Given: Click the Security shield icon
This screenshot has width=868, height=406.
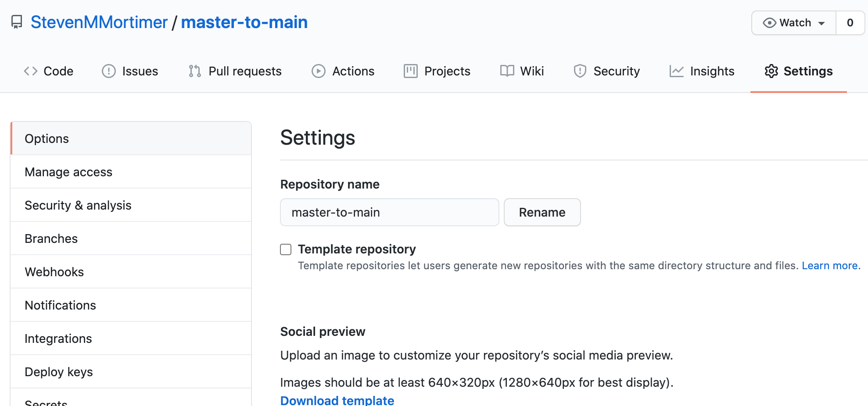Looking at the screenshot, I should pos(580,71).
